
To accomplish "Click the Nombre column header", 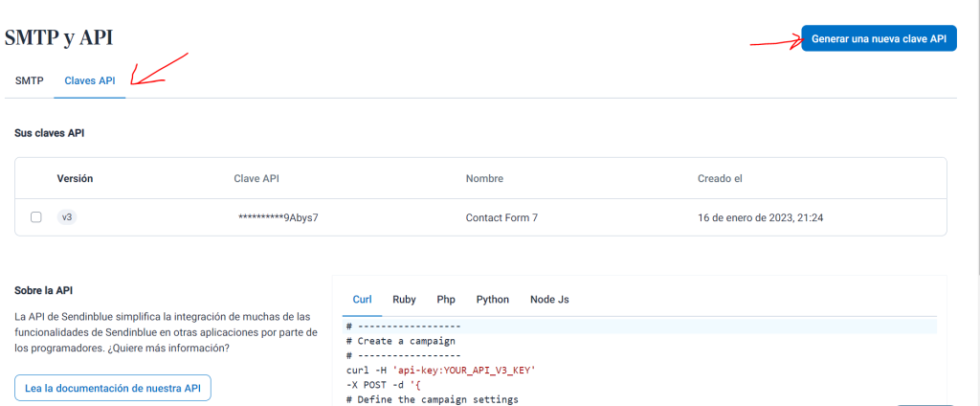I will (x=484, y=178).
